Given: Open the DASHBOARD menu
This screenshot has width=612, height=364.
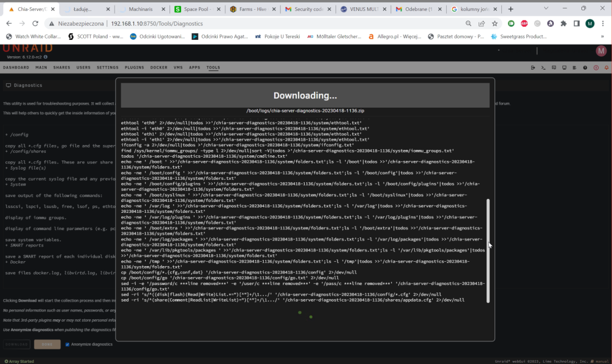Looking at the screenshot, I should click(x=16, y=67).
